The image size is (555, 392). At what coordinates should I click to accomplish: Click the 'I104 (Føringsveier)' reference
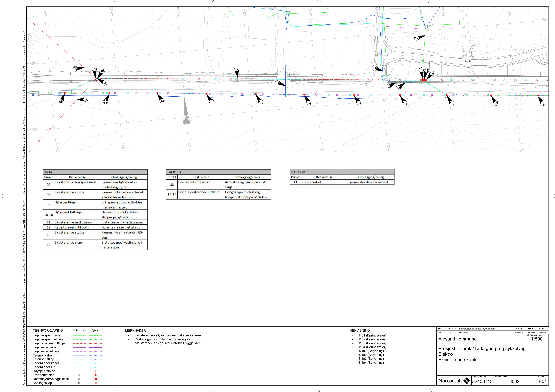tap(372, 347)
